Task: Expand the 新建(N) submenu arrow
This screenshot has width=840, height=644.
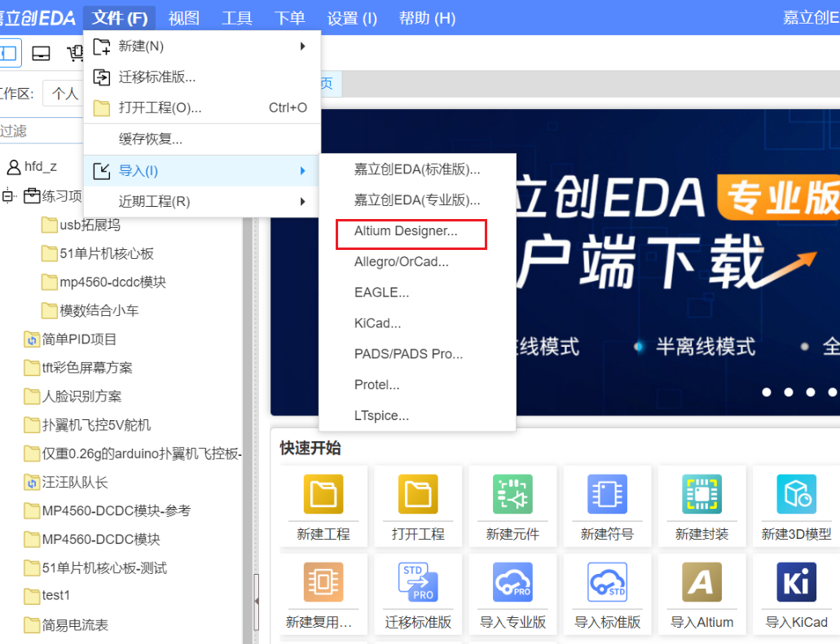Action: pyautogui.click(x=303, y=46)
